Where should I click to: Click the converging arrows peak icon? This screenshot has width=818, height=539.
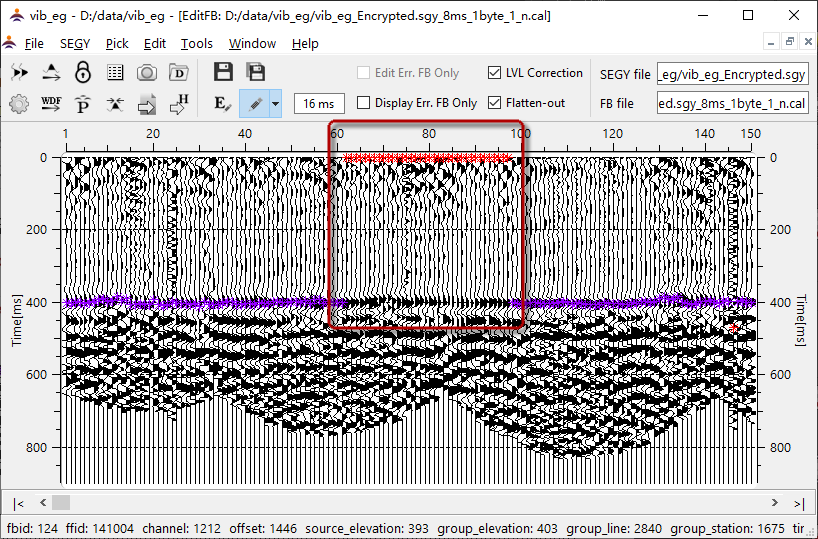[115, 104]
